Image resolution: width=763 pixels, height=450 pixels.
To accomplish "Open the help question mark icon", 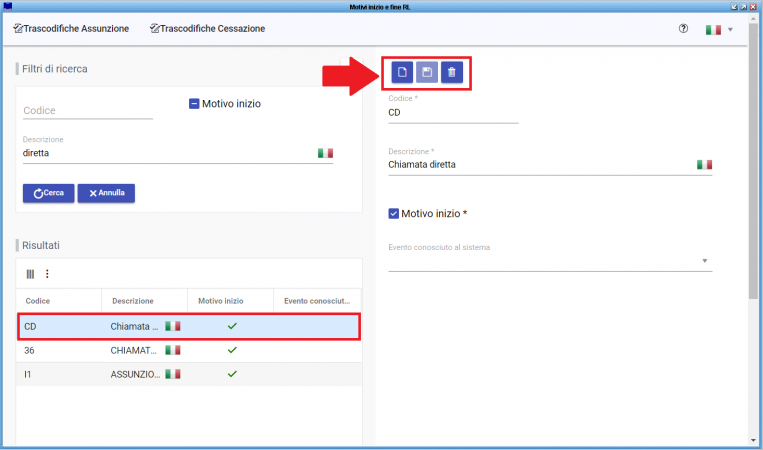I will pos(683,29).
